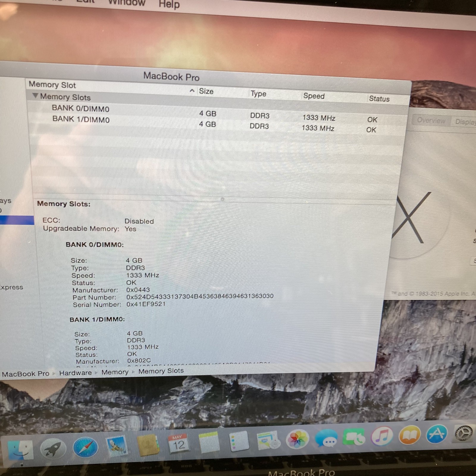Open Calendar icon showing May 12

tap(178, 443)
